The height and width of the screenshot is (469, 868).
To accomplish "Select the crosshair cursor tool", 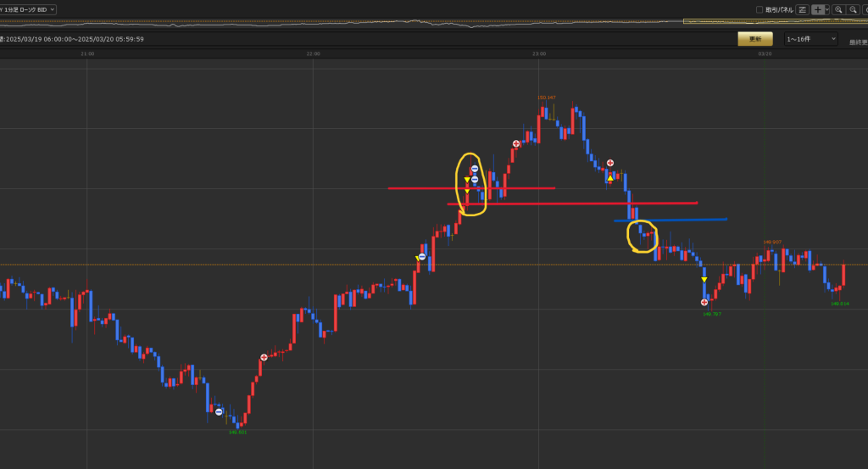I will (x=817, y=9).
